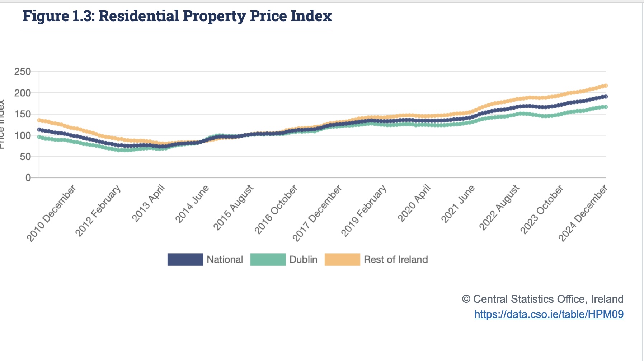Click the first Rest of Ireland data point
Image resolution: width=644 pixels, height=361 pixels.
click(39, 120)
